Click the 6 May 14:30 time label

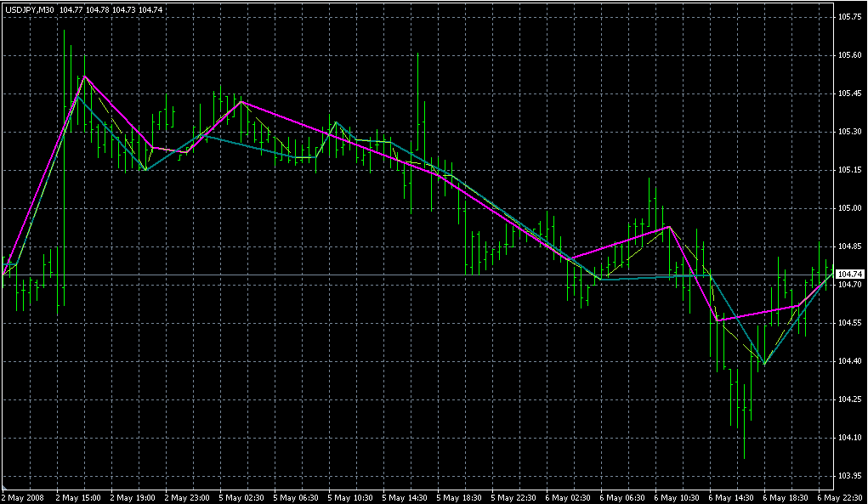[x=734, y=497]
